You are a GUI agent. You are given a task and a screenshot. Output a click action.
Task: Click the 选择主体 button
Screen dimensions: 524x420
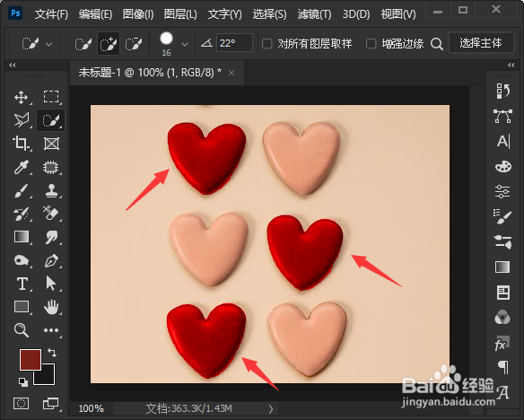click(x=481, y=43)
